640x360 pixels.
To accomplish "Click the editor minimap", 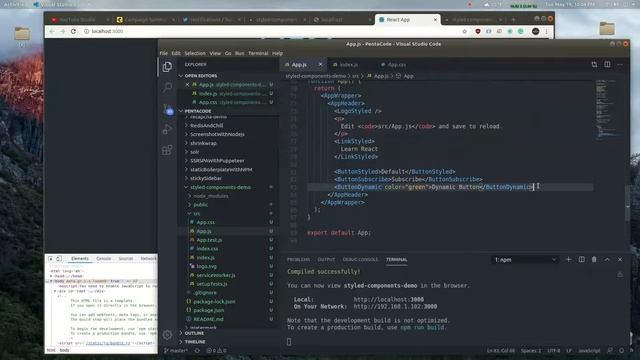I will coord(608,110).
